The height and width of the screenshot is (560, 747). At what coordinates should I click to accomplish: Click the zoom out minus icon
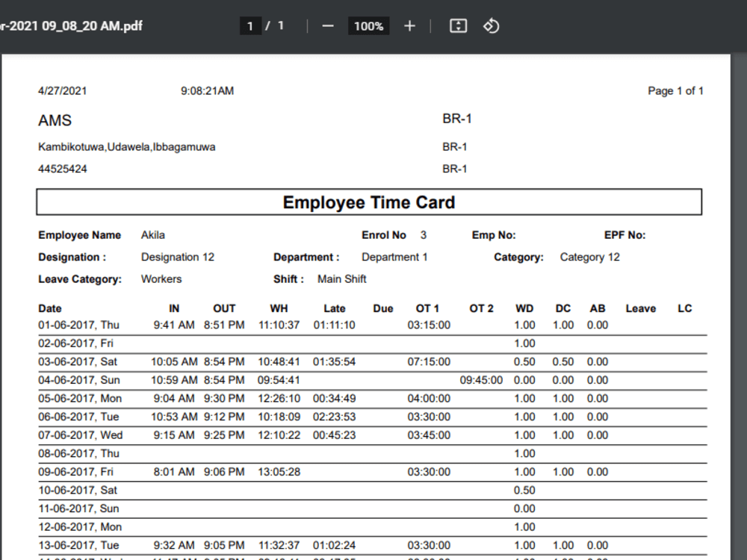327,25
